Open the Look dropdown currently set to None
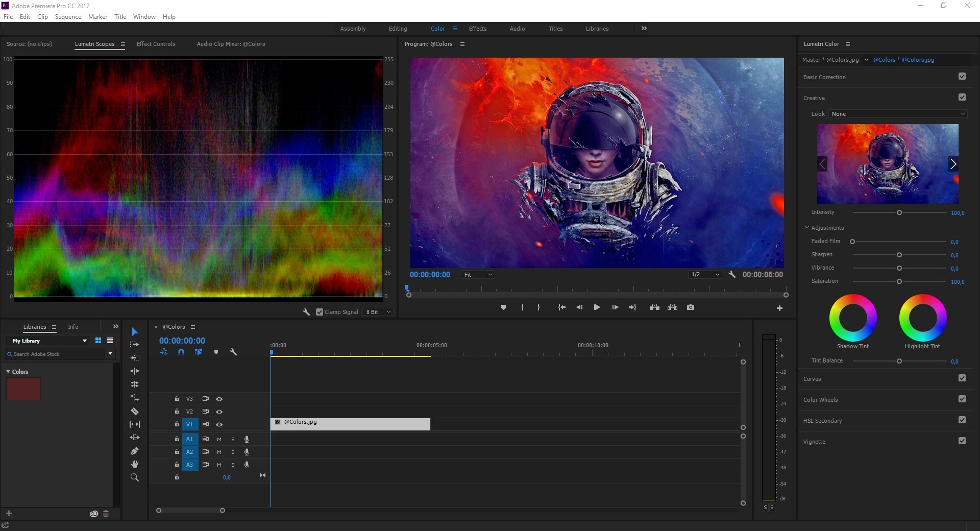Viewport: 980px width, 531px height. tap(897, 114)
